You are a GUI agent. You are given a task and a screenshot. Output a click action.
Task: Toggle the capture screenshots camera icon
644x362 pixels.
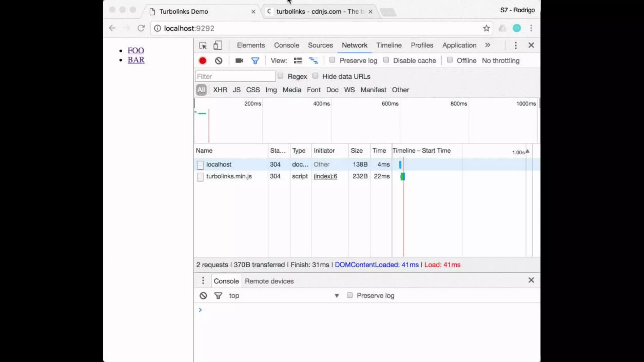pyautogui.click(x=239, y=61)
